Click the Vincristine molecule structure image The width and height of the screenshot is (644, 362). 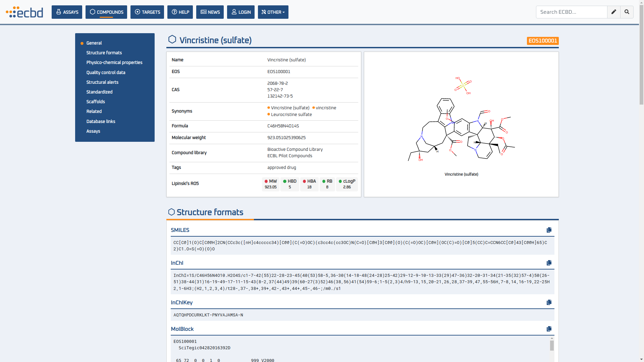461,124
